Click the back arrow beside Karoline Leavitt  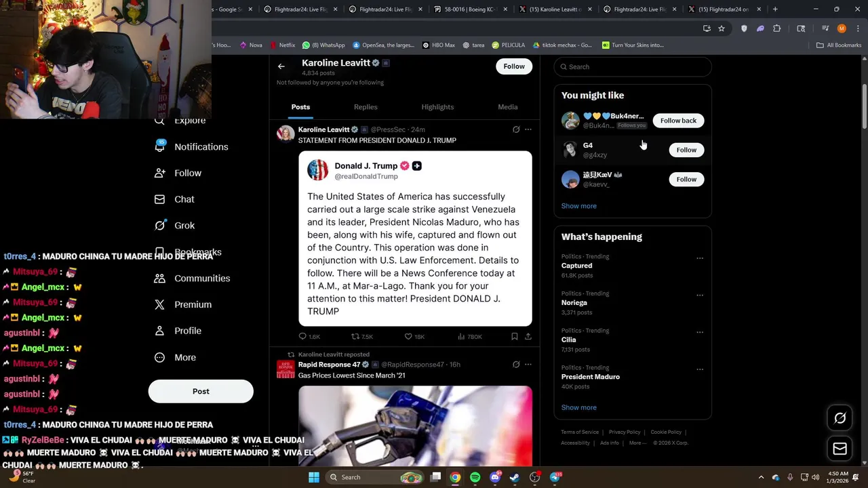click(281, 66)
